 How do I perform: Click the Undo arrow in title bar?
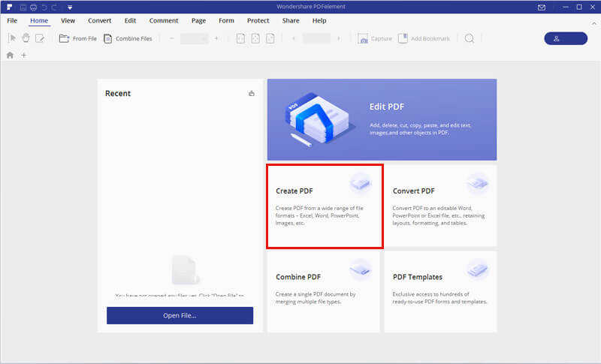tap(44, 8)
